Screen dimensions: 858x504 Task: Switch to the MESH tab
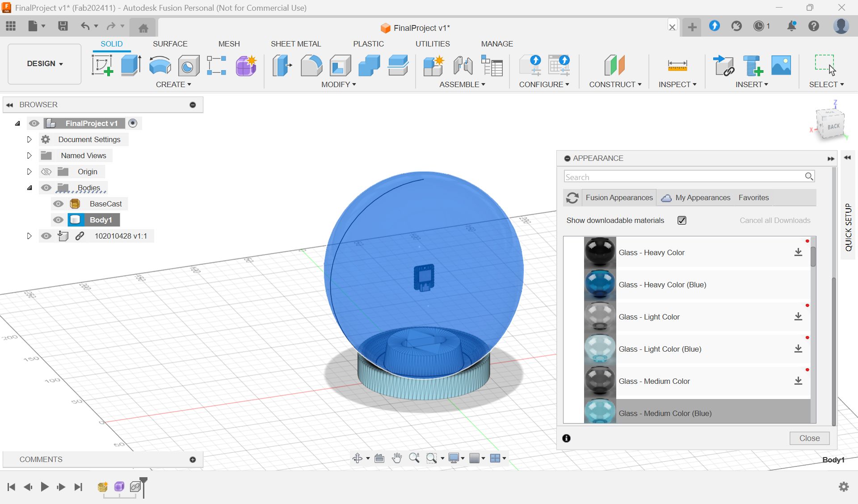[229, 44]
